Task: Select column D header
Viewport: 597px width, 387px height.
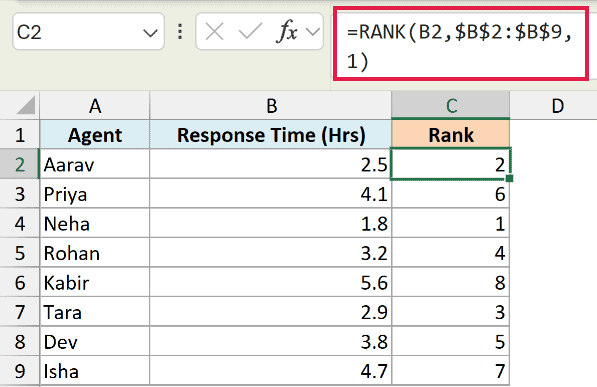Action: (x=554, y=106)
